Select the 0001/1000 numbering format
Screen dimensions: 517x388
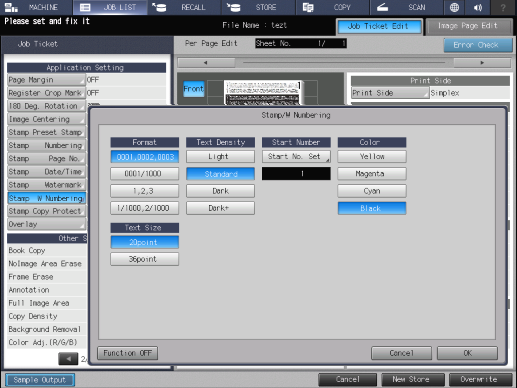tap(143, 174)
